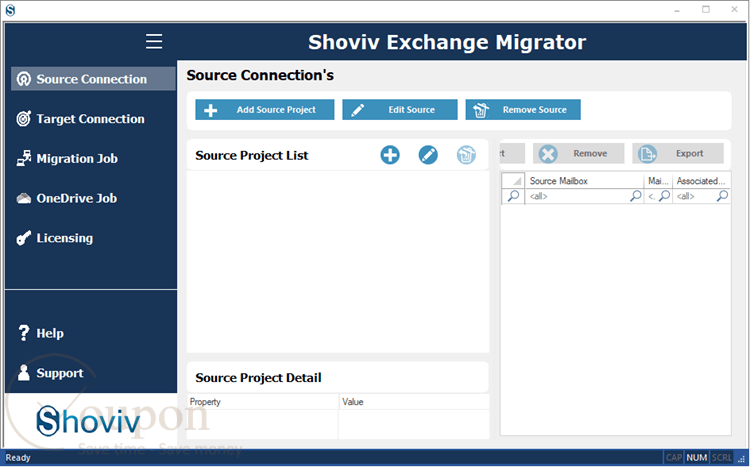Viewport: 750px width, 467px height.
Task: Click the NUM status bar indicator
Action: tap(697, 457)
